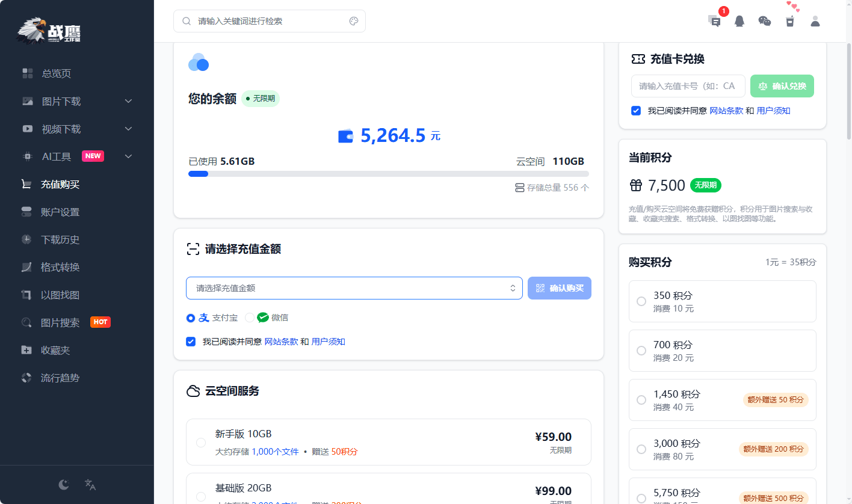
Task: Open the 用户须知 link under card redemption
Action: 773,111
